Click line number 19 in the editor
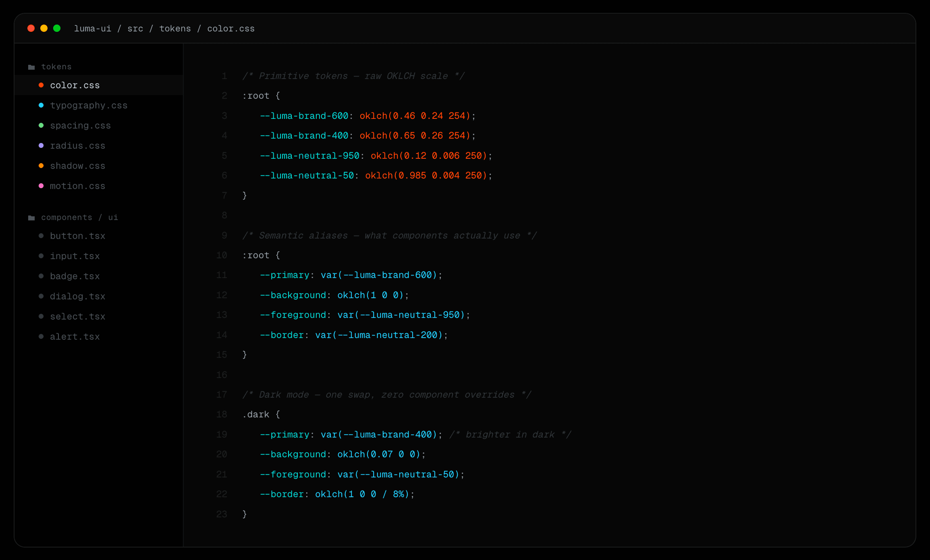 click(x=222, y=434)
